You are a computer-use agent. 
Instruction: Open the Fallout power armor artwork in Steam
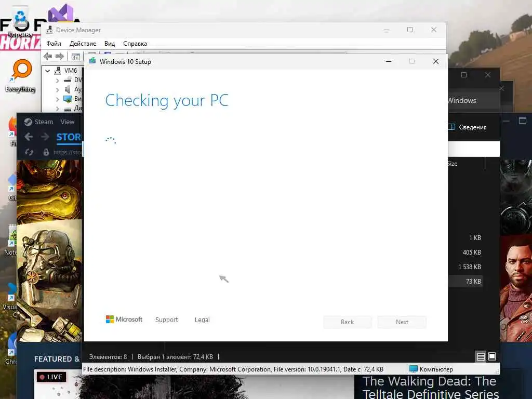(49, 280)
